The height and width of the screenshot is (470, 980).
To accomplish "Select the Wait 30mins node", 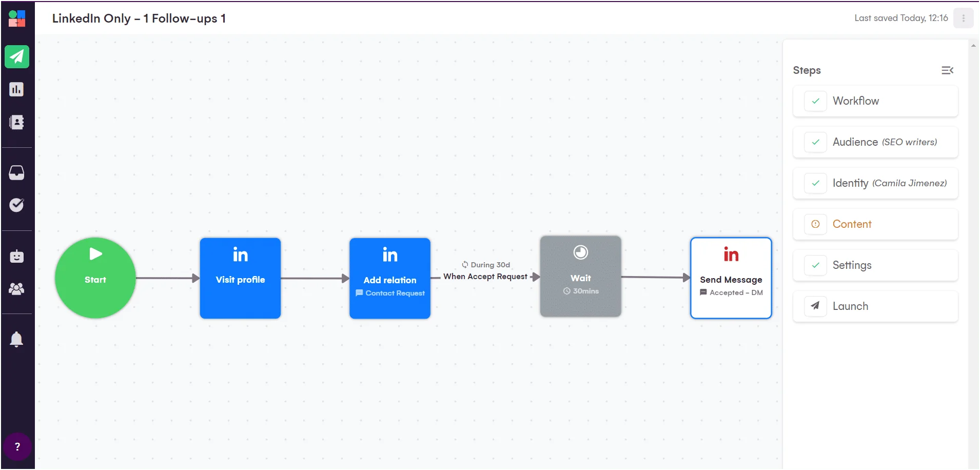I will click(x=581, y=276).
